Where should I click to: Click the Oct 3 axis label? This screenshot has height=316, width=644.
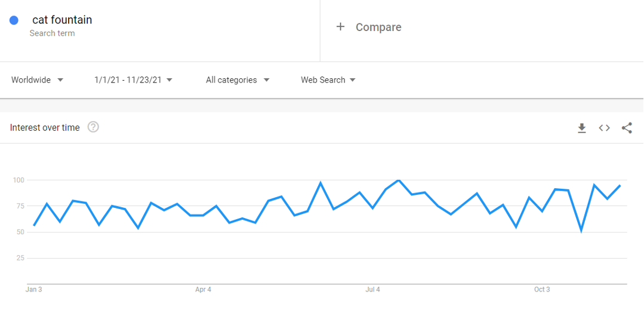coord(542,290)
